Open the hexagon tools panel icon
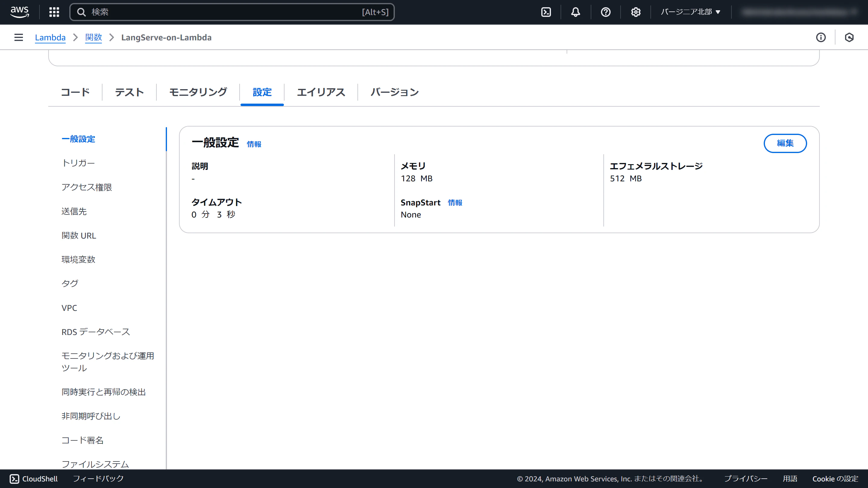This screenshot has width=868, height=488. (849, 37)
